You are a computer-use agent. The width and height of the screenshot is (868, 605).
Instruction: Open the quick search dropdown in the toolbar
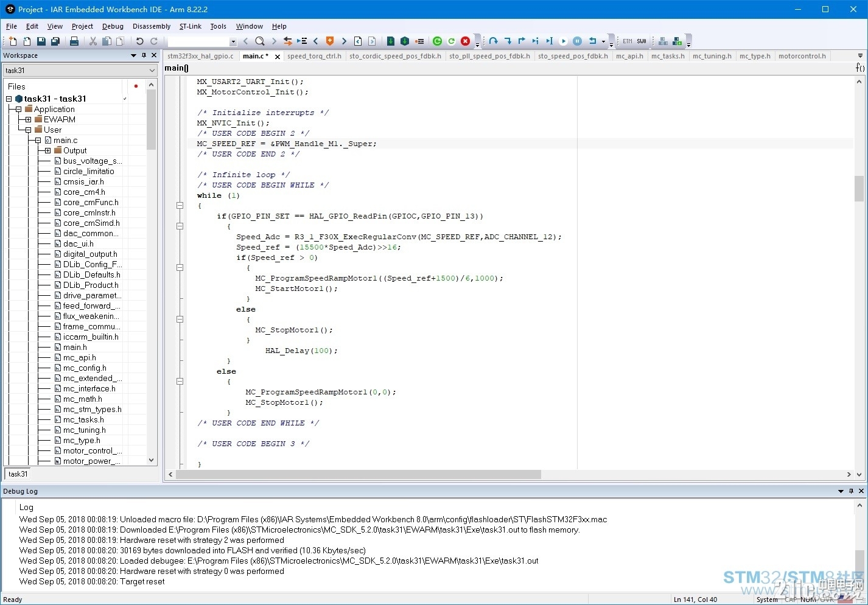233,41
